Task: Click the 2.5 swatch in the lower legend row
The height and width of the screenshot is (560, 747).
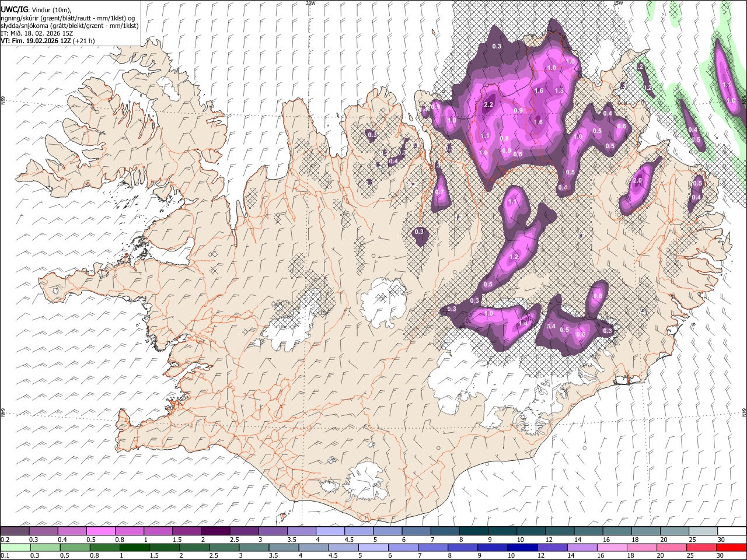Action: [224, 547]
